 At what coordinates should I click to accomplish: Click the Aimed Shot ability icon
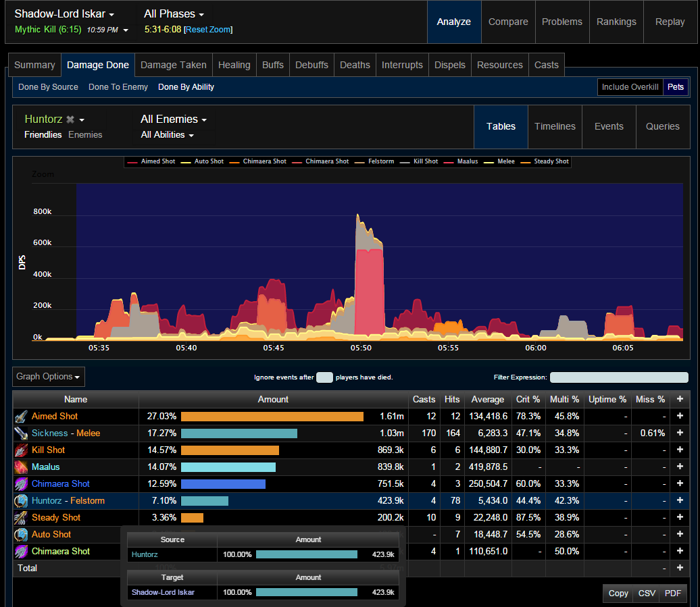[x=21, y=417]
